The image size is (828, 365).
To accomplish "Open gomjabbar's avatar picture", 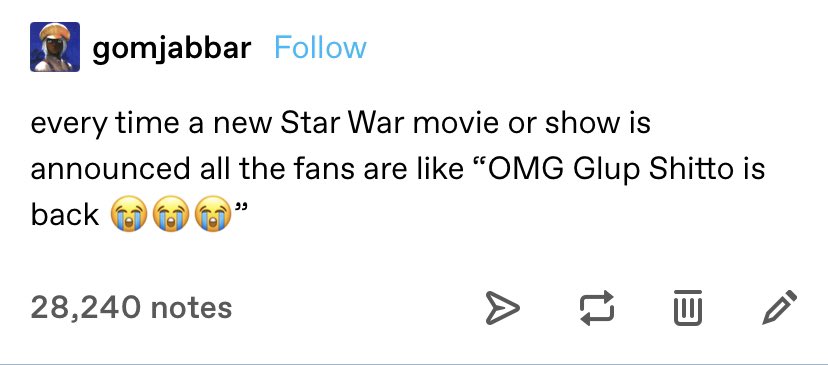I will pyautogui.click(x=55, y=47).
